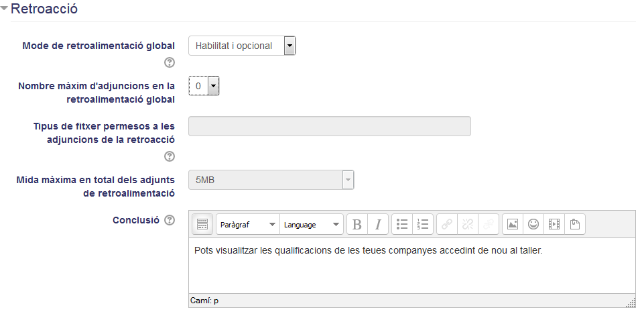The height and width of the screenshot is (316, 644).
Task: Open the help for Mode de retroalimentació global
Action: [170, 62]
